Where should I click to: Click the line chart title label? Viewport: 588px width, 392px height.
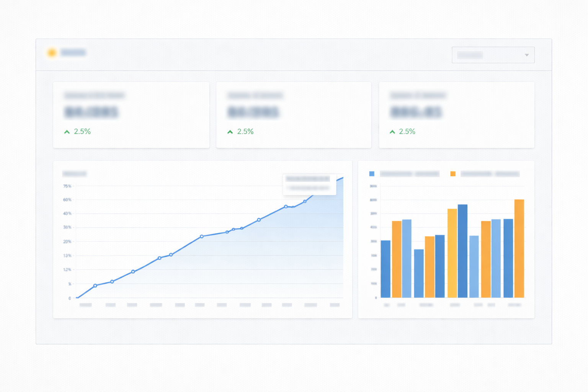pyautogui.click(x=75, y=174)
